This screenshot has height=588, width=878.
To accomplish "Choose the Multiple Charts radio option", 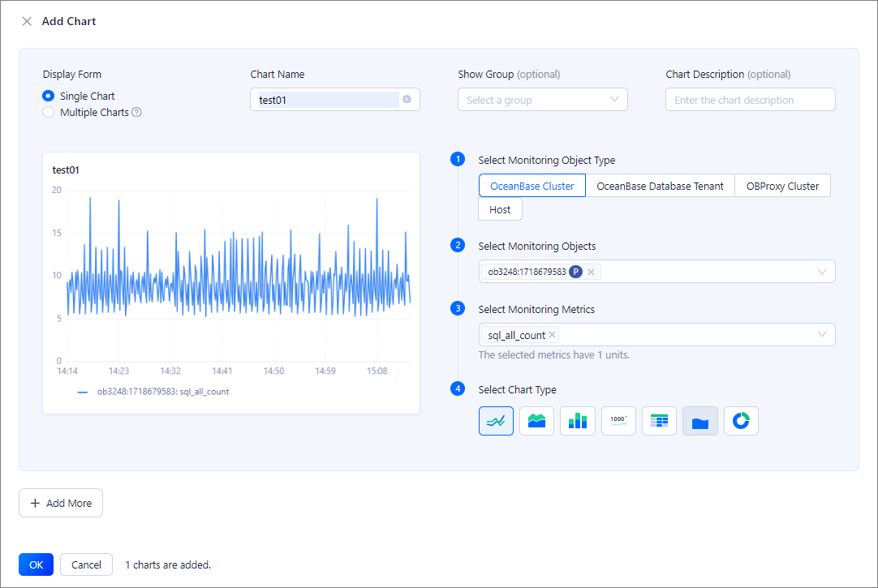I will pos(49,113).
